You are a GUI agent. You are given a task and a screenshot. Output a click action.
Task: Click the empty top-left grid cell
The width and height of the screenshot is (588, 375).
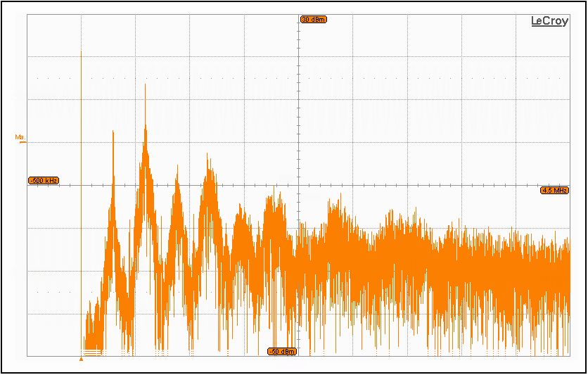54,35
